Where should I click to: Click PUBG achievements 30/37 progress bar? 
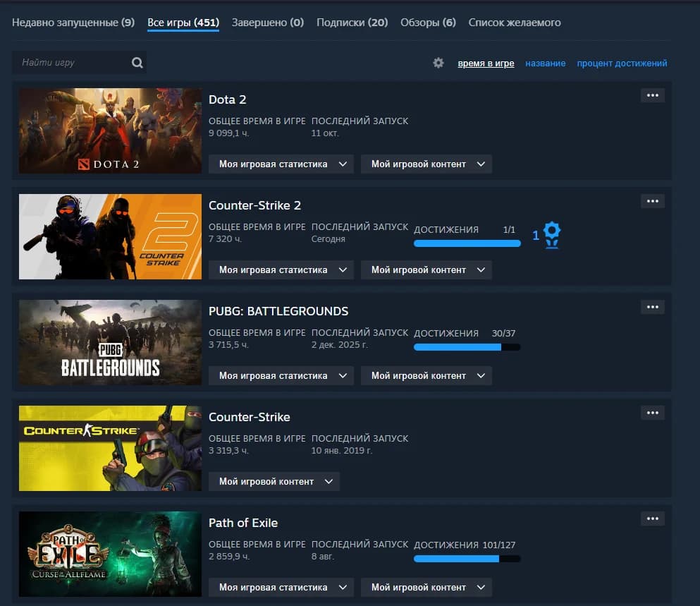point(467,347)
